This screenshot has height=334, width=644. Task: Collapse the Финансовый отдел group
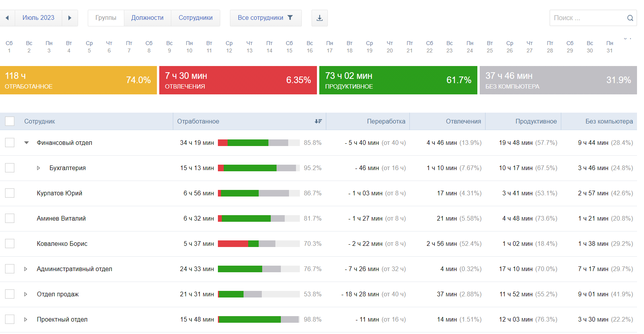[26, 143]
